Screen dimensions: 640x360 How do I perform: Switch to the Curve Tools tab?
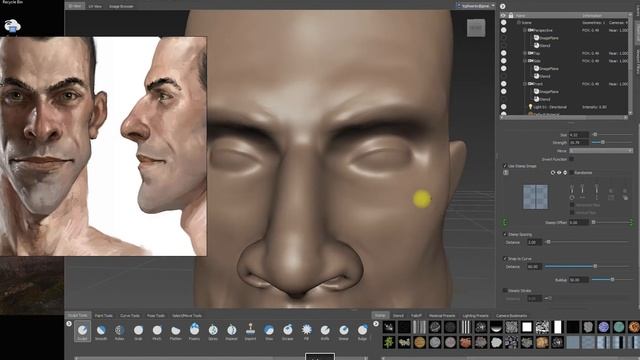(130, 316)
